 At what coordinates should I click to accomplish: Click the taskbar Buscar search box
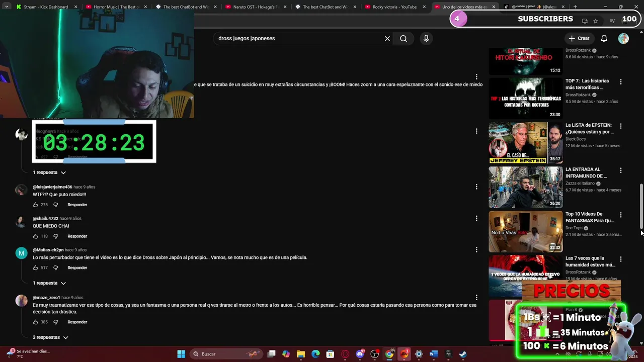(225, 354)
